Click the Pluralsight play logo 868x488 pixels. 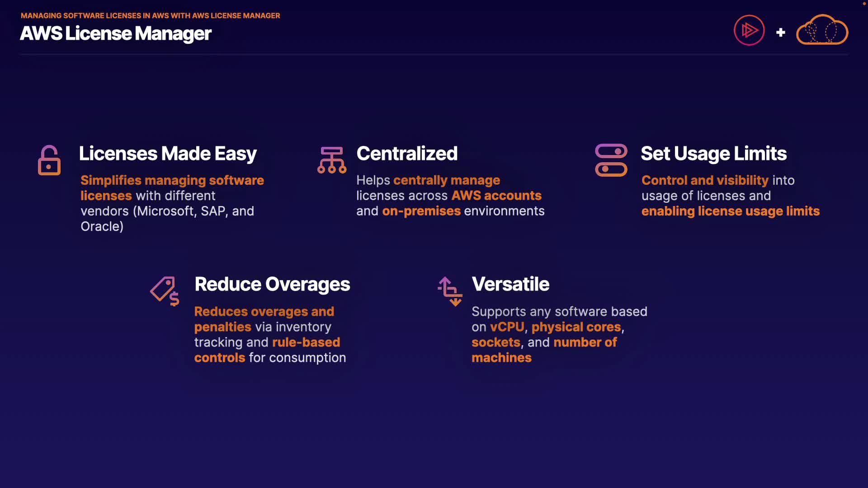[749, 31]
